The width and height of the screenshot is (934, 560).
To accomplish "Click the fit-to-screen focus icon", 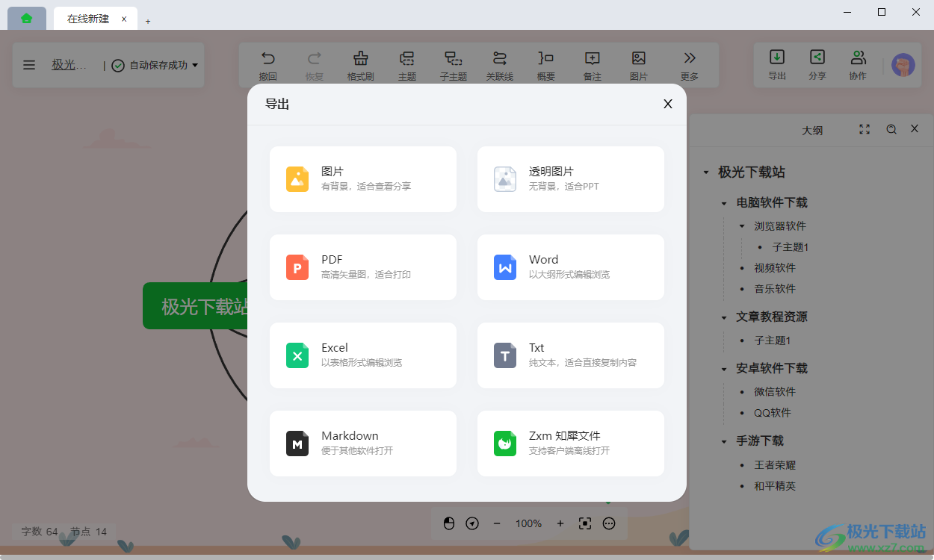I will [585, 523].
